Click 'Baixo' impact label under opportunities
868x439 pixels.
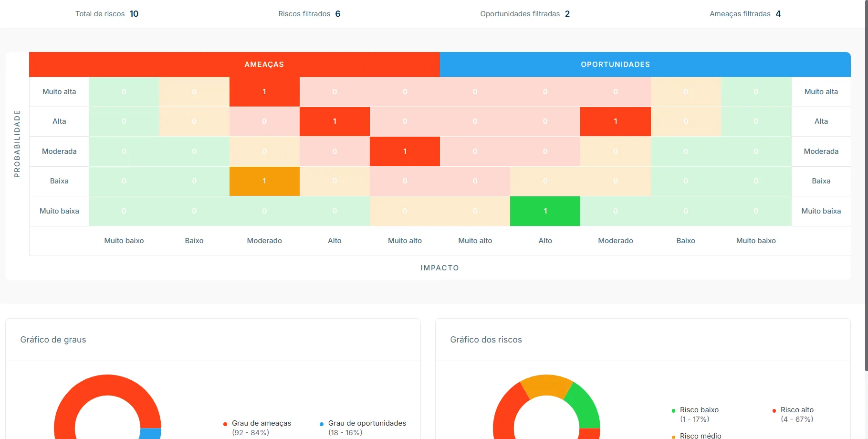coord(686,241)
